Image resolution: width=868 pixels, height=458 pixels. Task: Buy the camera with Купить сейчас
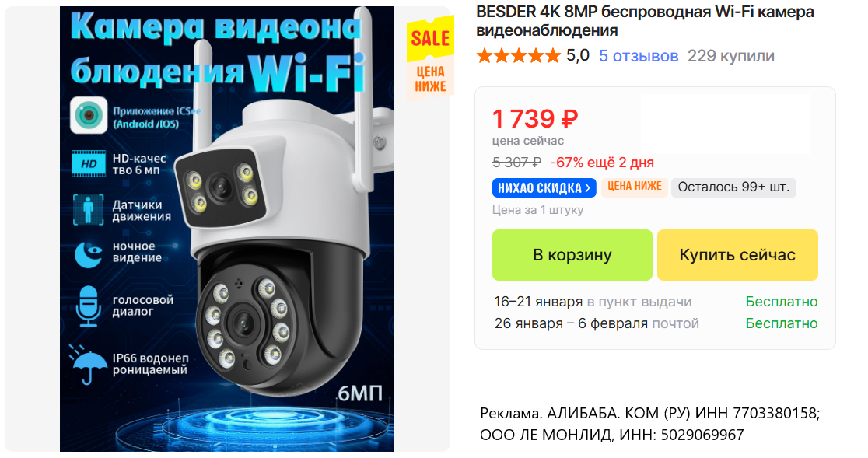(737, 255)
